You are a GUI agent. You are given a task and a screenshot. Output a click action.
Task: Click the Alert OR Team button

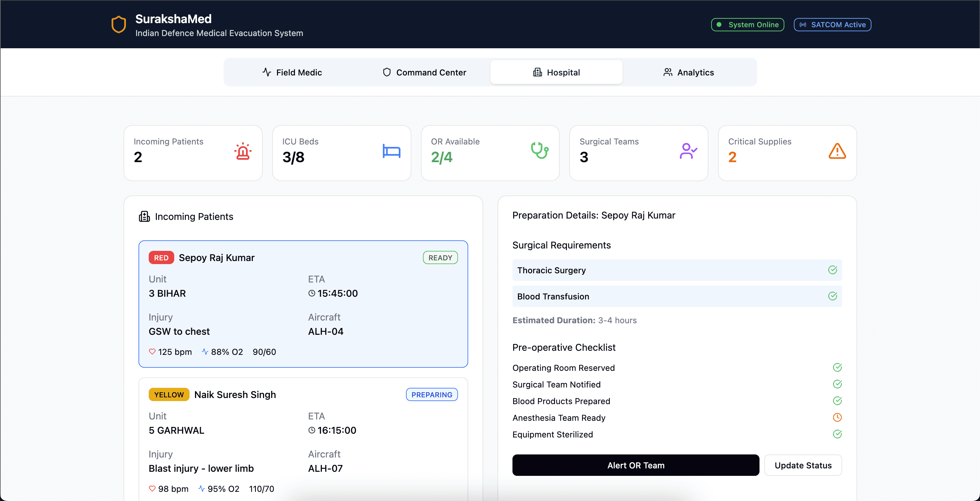point(635,465)
